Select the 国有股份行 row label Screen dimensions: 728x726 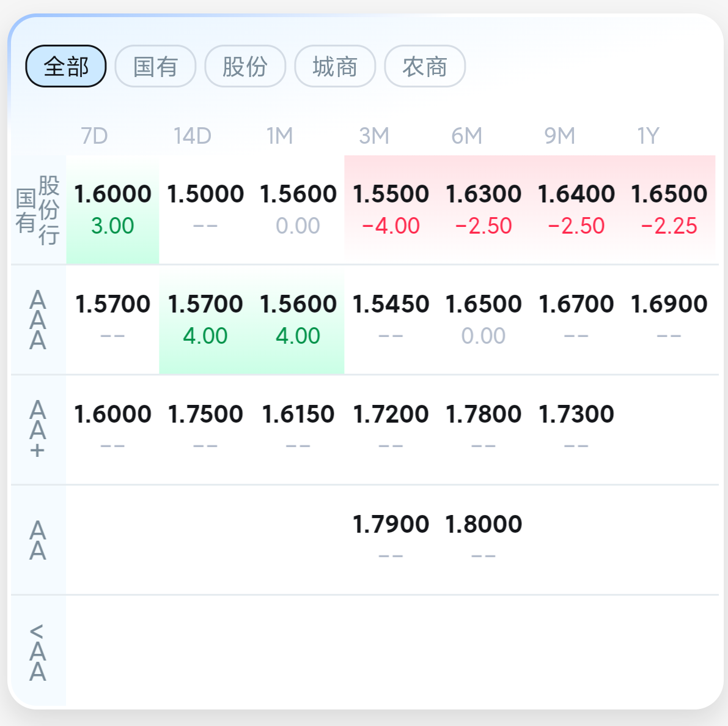point(38,210)
